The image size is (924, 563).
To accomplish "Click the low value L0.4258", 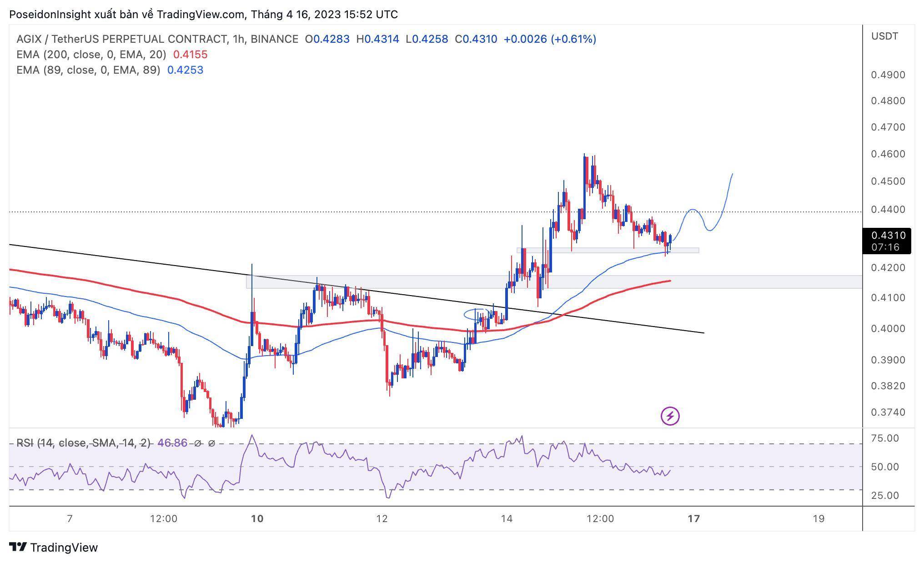I will pyautogui.click(x=427, y=39).
